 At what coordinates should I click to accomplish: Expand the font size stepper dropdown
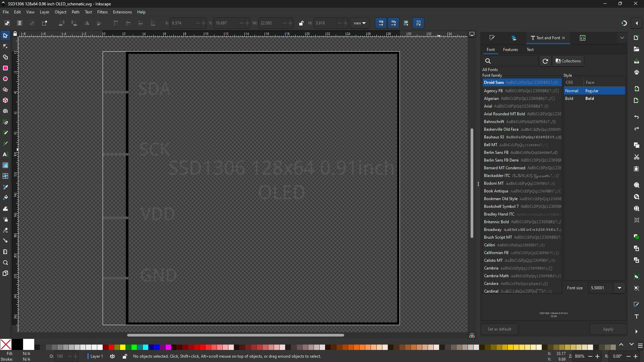(x=619, y=288)
